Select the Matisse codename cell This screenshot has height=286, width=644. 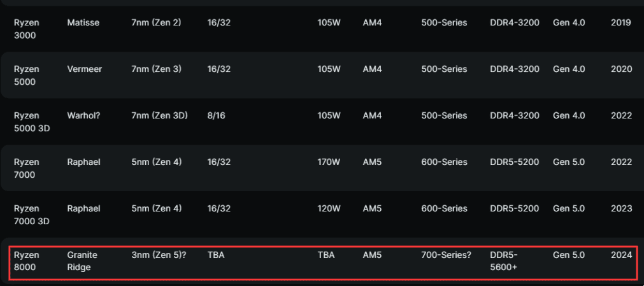[x=83, y=22]
